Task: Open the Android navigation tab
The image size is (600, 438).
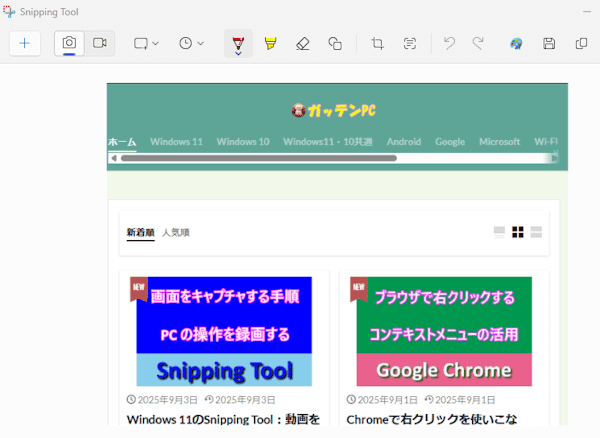Action: pos(404,142)
